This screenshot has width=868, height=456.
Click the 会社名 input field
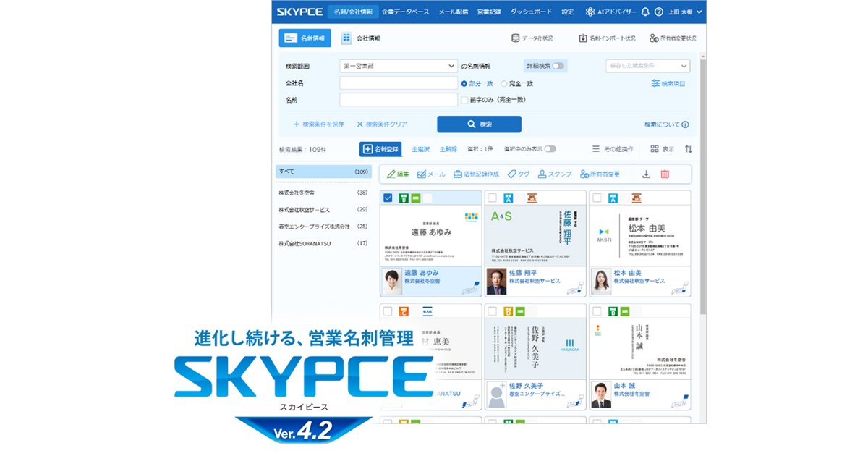pyautogui.click(x=398, y=83)
